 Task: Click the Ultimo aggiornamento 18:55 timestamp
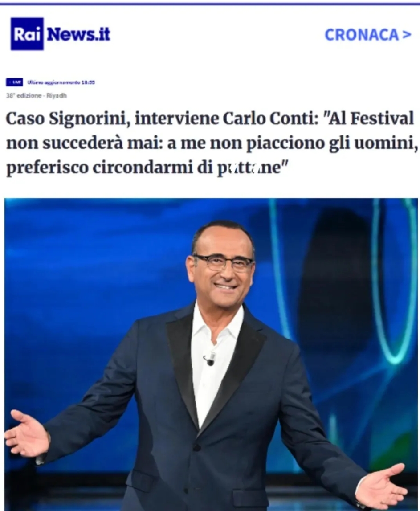pyautogui.click(x=61, y=82)
